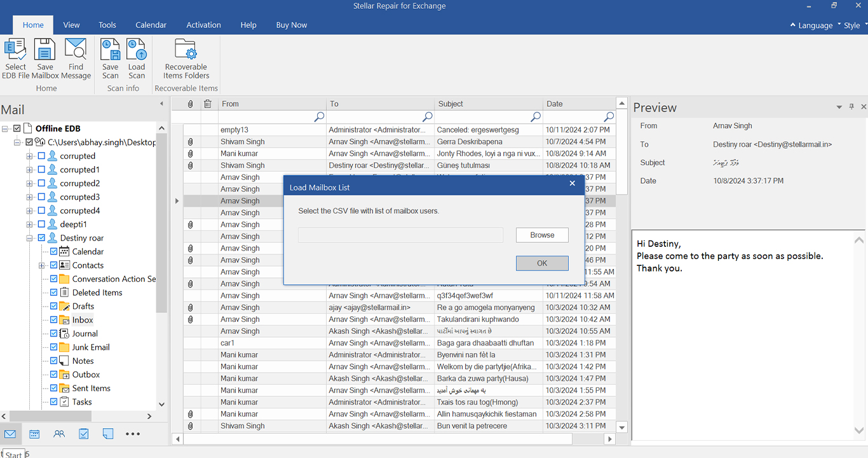Open the View ribbon tab
Screen dimensions: 868x458
[x=71, y=25]
